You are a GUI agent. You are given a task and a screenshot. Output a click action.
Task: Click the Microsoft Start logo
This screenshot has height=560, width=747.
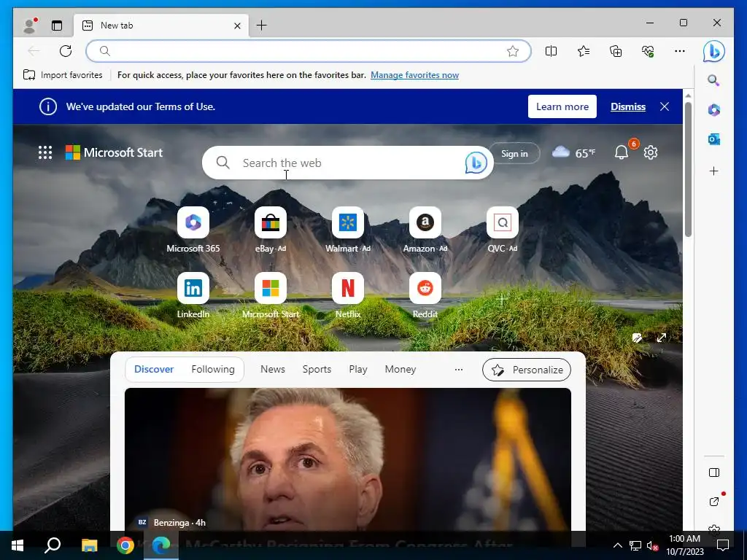pyautogui.click(x=114, y=152)
